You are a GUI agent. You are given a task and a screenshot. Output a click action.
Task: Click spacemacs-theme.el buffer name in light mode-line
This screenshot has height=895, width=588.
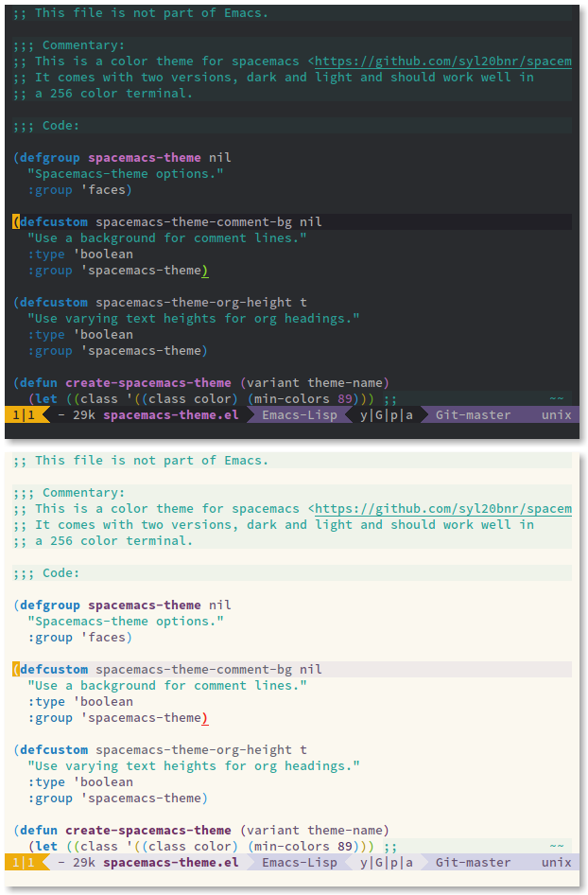171,863
